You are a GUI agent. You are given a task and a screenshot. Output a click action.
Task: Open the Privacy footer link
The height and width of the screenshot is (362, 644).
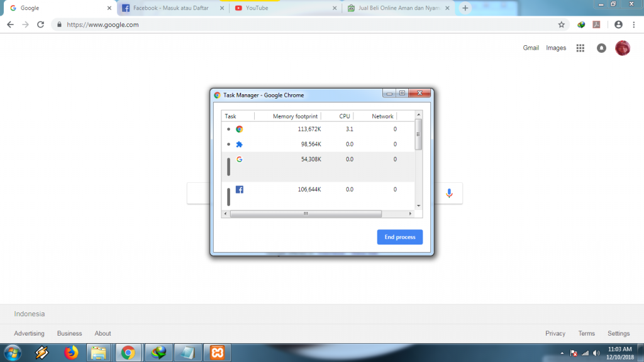tap(555, 333)
